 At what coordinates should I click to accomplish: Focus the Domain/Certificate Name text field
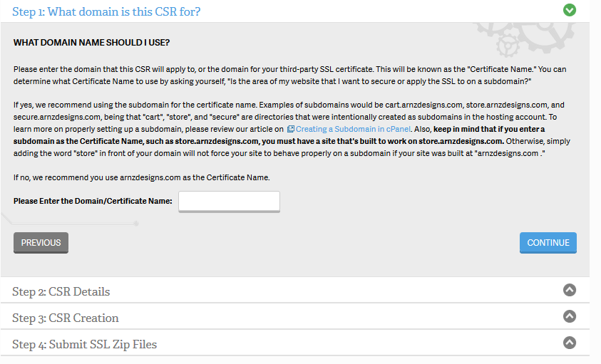pyautogui.click(x=229, y=202)
